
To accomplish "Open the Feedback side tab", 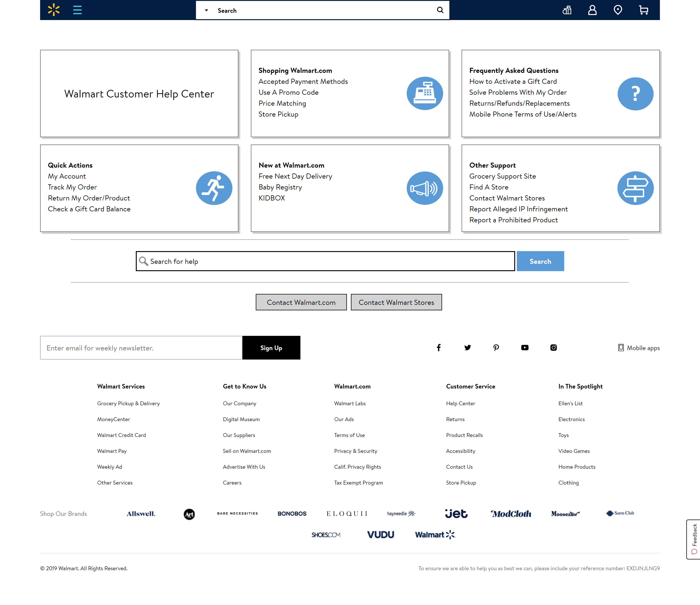I will click(x=693, y=539).
